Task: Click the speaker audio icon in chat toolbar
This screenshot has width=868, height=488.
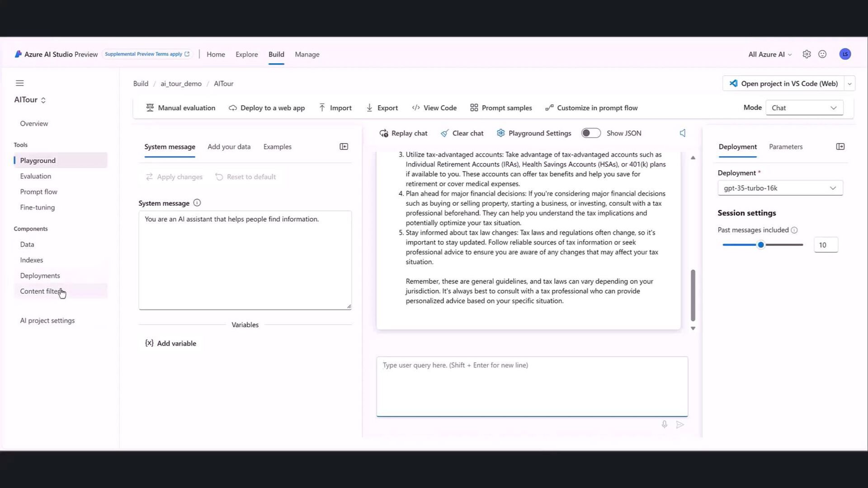Action: click(683, 133)
